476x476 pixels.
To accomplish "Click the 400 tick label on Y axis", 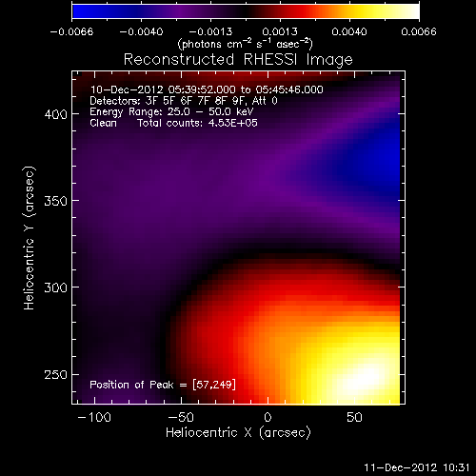I will click(56, 114).
